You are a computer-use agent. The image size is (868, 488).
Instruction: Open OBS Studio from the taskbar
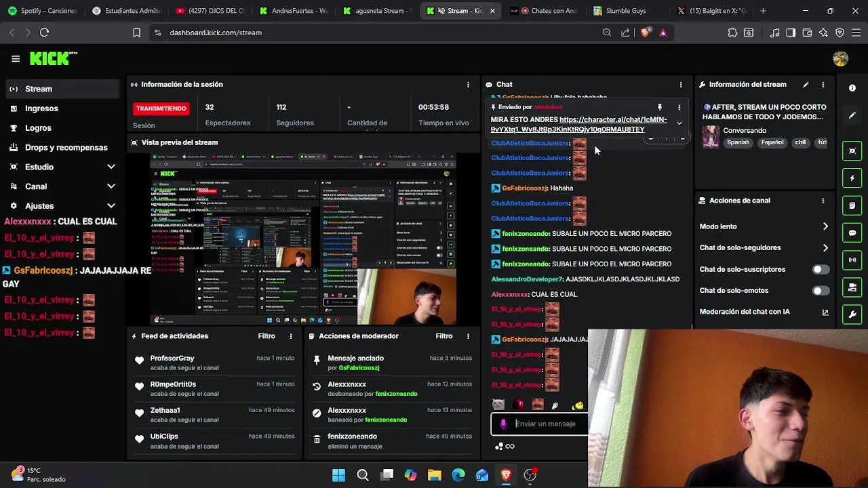coord(530,475)
